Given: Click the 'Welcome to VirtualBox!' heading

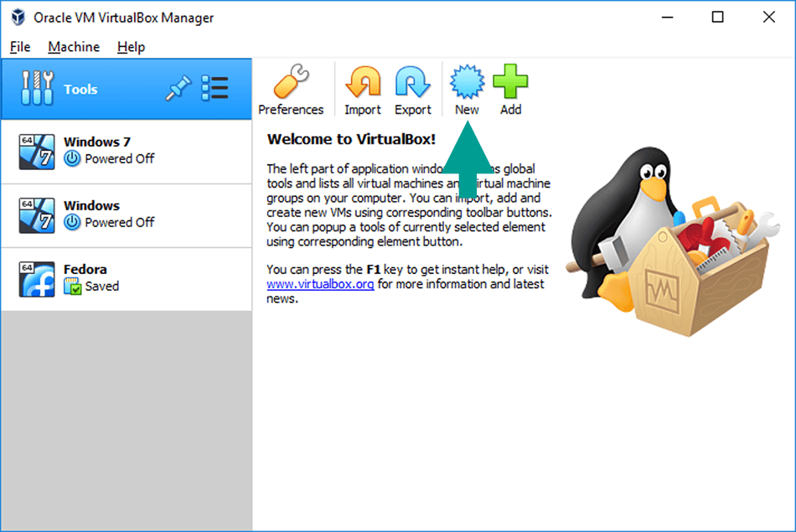Looking at the screenshot, I should point(351,139).
